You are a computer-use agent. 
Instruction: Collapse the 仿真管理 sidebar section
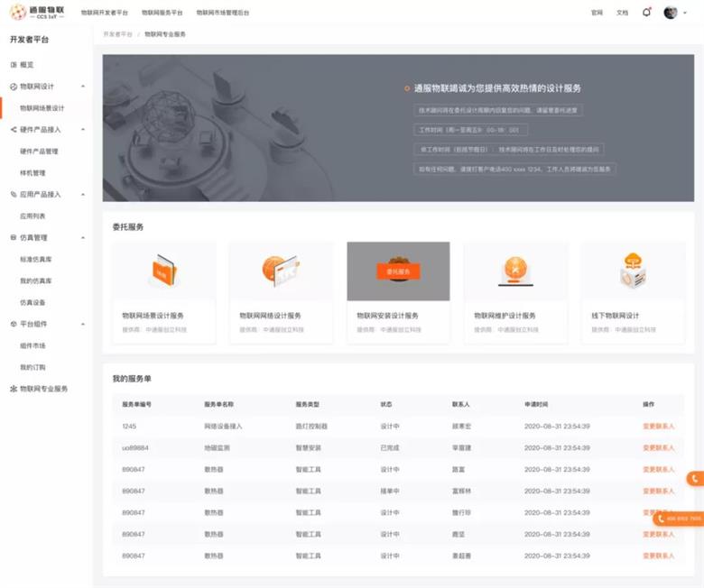pyautogui.click(x=83, y=238)
